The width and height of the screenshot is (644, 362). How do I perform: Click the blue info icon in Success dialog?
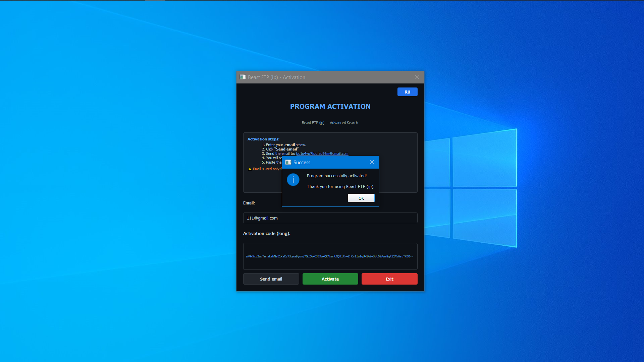pyautogui.click(x=293, y=180)
